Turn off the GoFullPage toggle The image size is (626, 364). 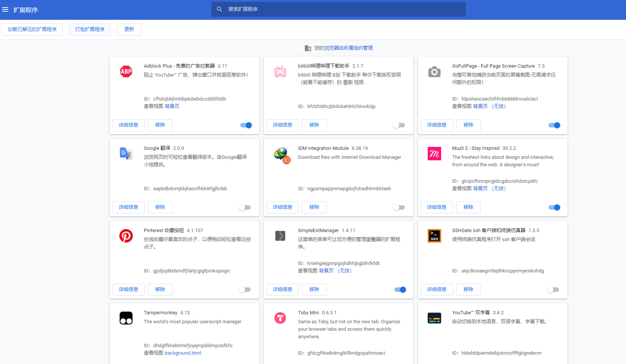click(555, 125)
